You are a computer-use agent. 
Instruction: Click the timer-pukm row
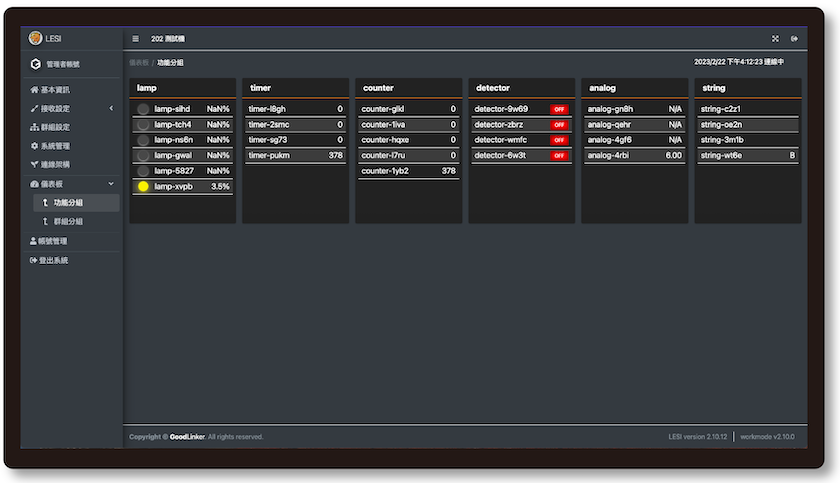click(295, 156)
